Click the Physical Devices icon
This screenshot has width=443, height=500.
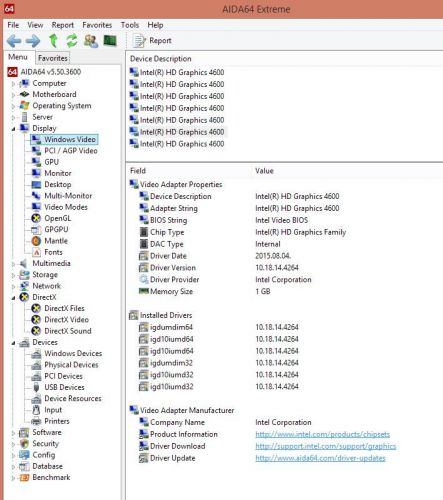tap(36, 365)
